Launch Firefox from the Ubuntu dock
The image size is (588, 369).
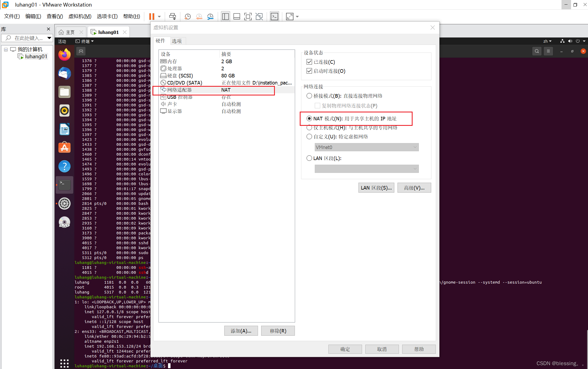[64, 54]
